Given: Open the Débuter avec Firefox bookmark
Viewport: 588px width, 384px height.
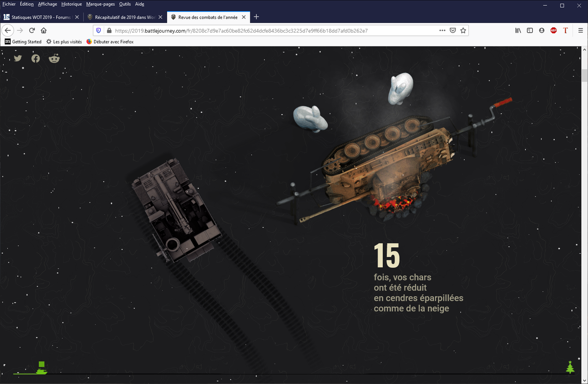Looking at the screenshot, I should tap(110, 42).
